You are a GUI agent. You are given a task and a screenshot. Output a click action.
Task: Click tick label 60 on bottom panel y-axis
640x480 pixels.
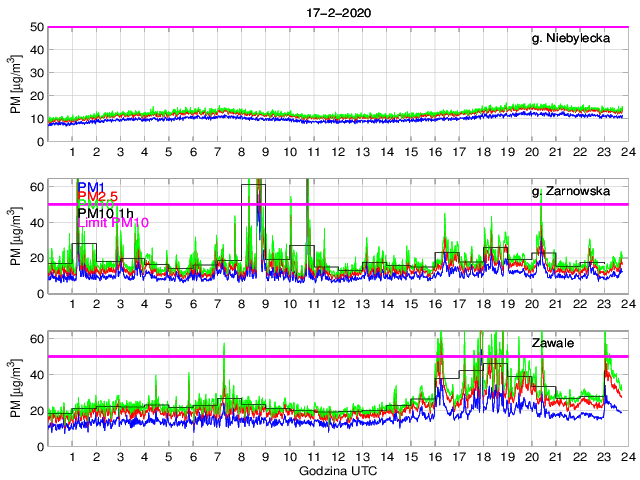click(x=36, y=339)
